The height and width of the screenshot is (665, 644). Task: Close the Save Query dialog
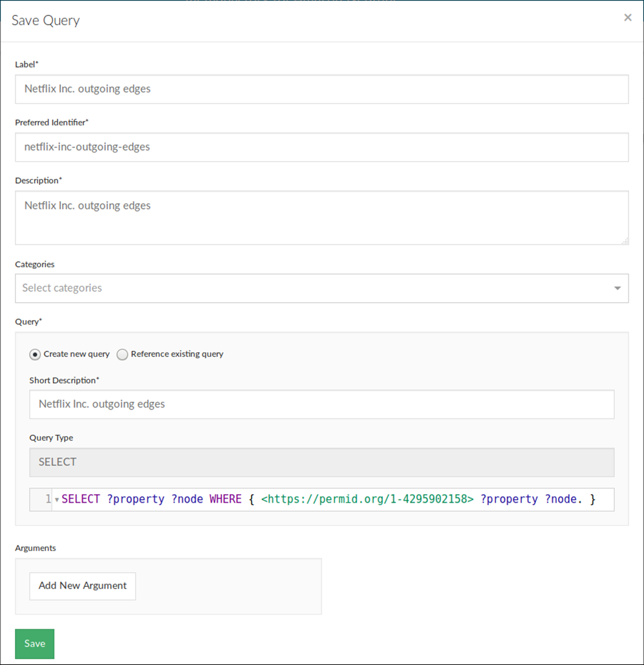(627, 17)
